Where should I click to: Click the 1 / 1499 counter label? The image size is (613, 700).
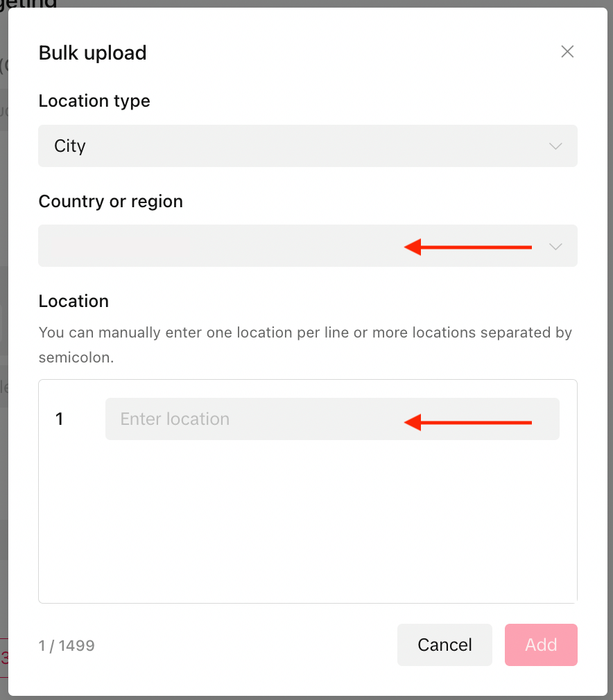coord(66,645)
